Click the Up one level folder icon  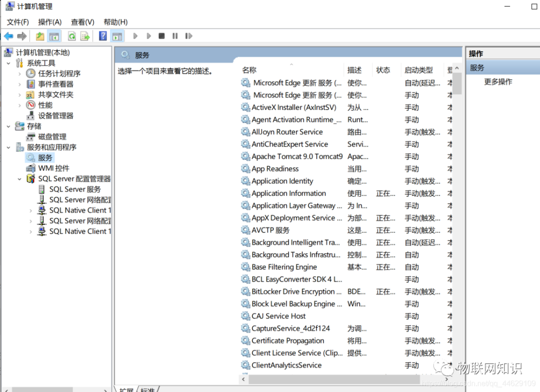(x=40, y=36)
